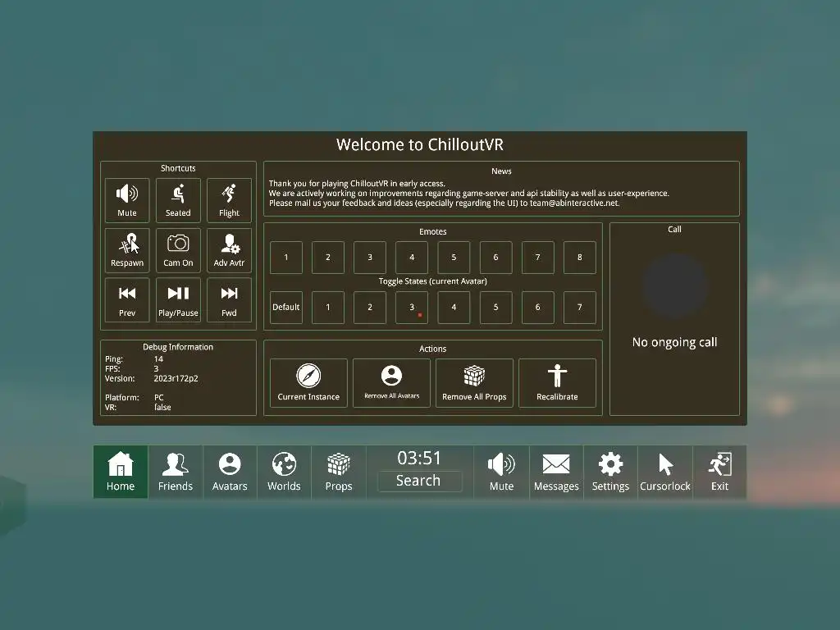
Task: Open the Worlds tab
Action: tap(284, 472)
